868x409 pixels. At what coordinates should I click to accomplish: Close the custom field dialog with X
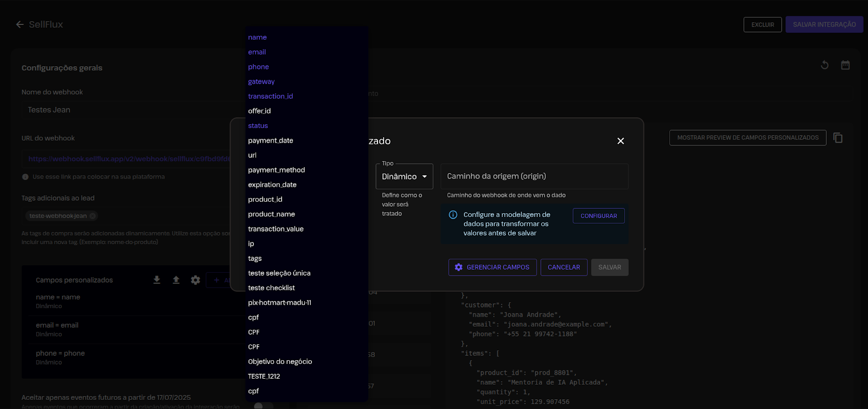click(x=621, y=141)
